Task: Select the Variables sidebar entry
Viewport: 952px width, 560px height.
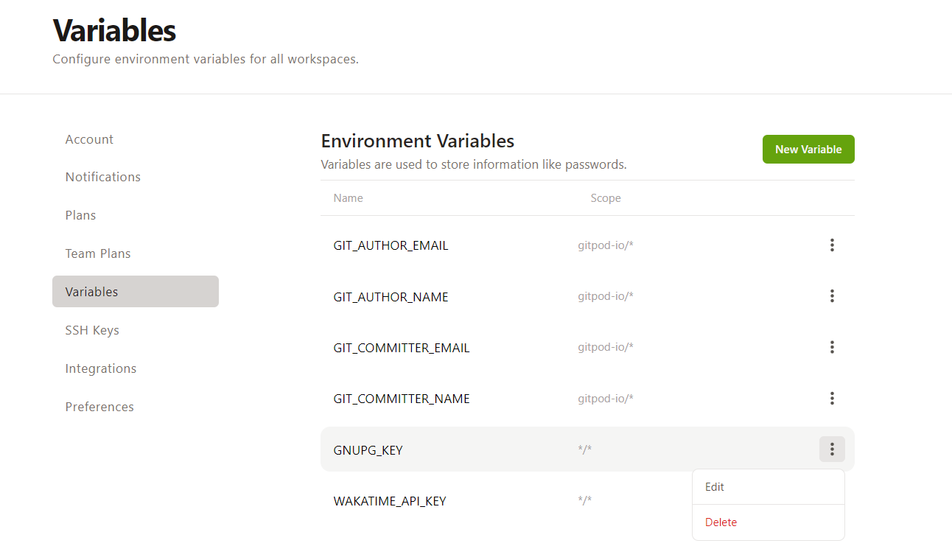Action: [91, 291]
